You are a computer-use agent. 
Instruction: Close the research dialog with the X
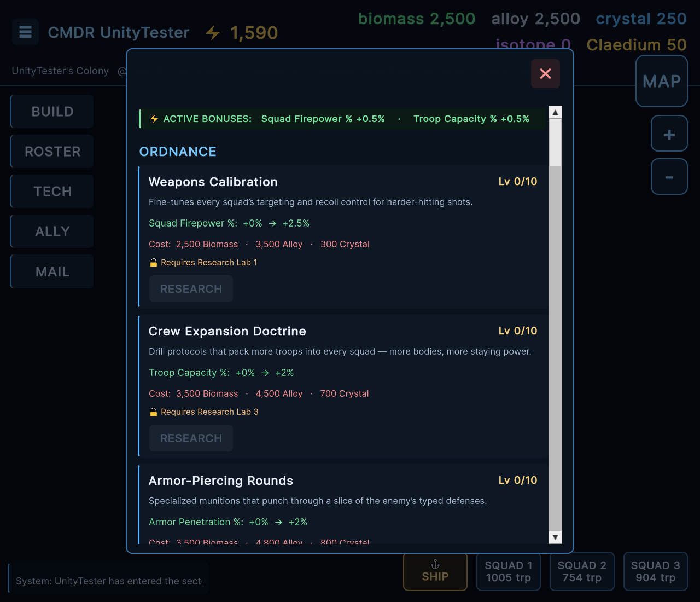tap(545, 73)
